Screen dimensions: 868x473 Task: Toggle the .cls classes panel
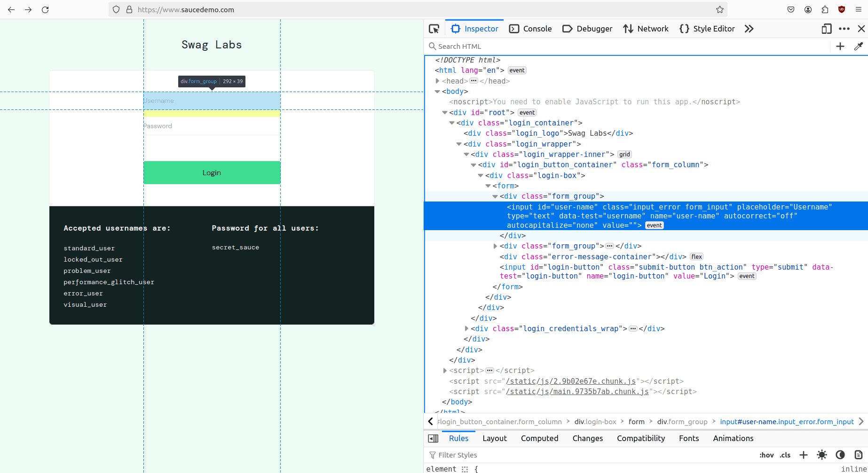coord(785,455)
